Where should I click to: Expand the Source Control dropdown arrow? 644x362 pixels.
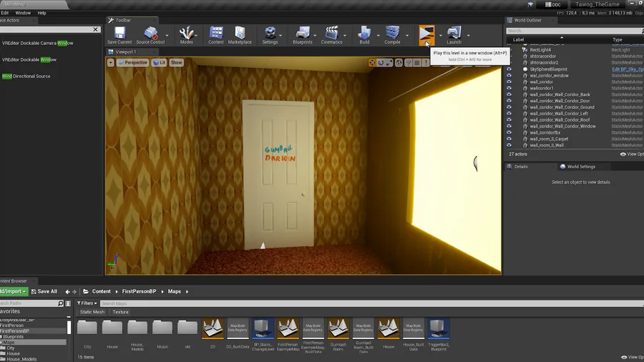pyautogui.click(x=167, y=35)
